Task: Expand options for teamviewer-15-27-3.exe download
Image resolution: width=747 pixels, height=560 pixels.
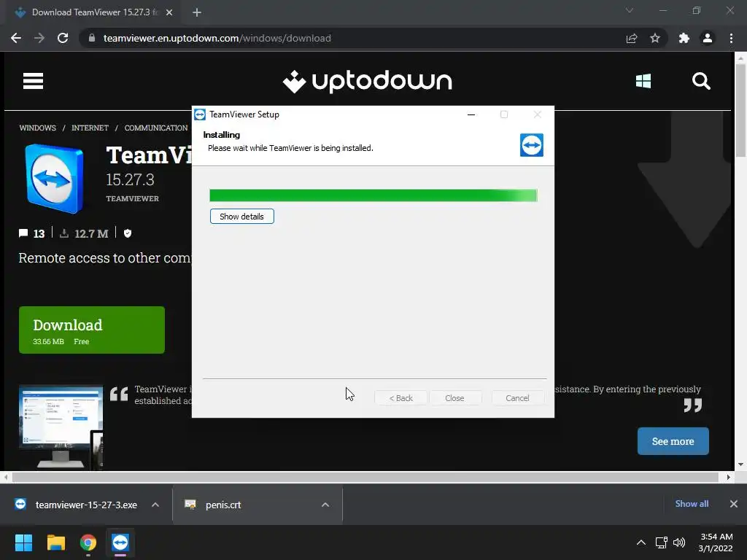Action: click(155, 505)
